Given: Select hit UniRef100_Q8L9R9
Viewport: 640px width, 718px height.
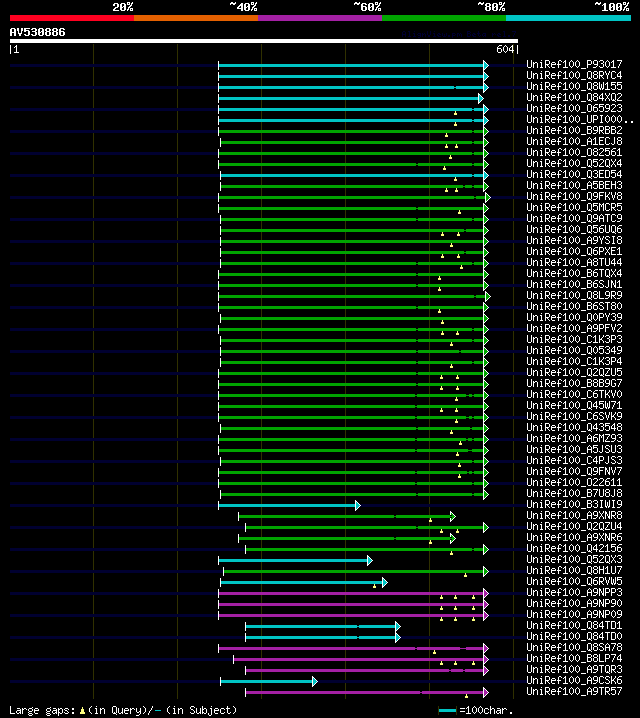Looking at the screenshot, I should pyautogui.click(x=574, y=295).
